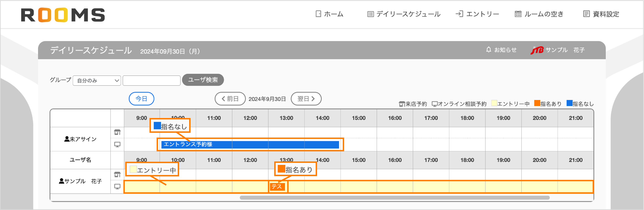Open the グループ dropdown showing 自分のみ

[x=97, y=80]
